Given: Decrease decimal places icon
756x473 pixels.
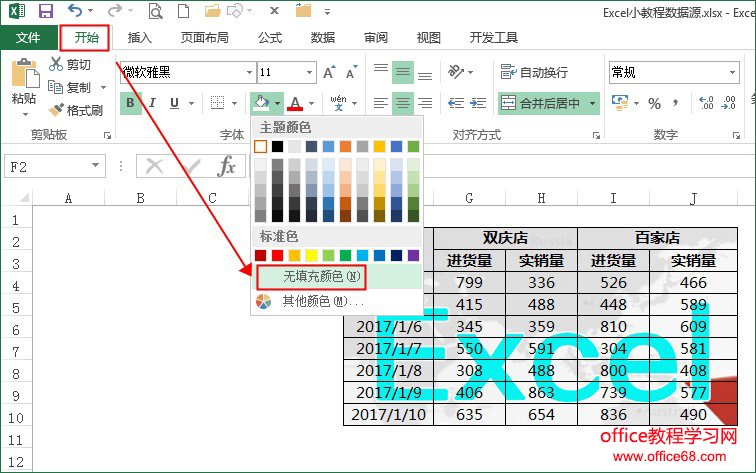Looking at the screenshot, I should [x=729, y=103].
